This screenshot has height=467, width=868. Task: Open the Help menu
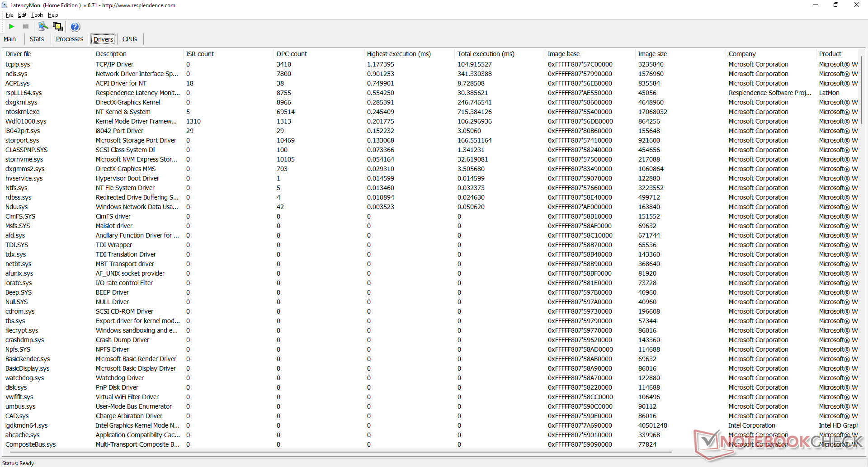point(53,15)
